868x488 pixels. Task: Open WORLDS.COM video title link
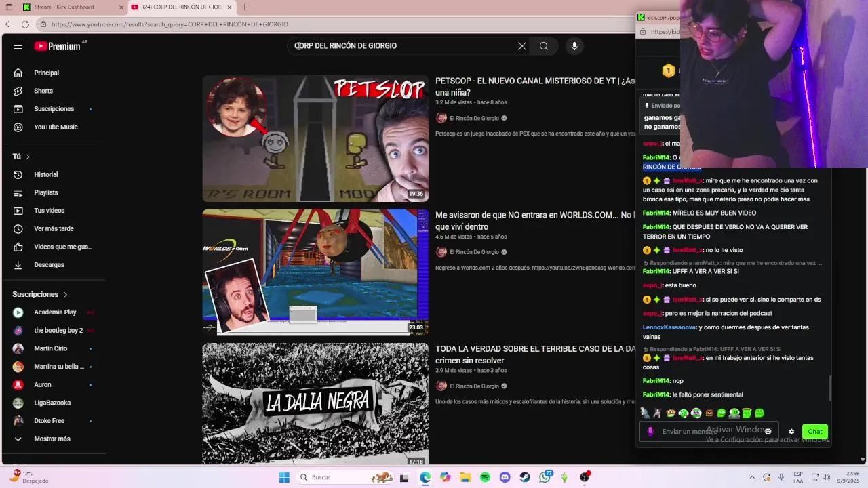535,221
